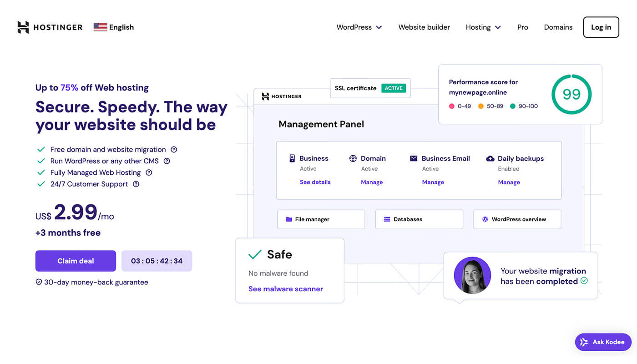Click the support agent avatar photo
Image resolution: width=637 pixels, height=364 pixels.
point(472,276)
